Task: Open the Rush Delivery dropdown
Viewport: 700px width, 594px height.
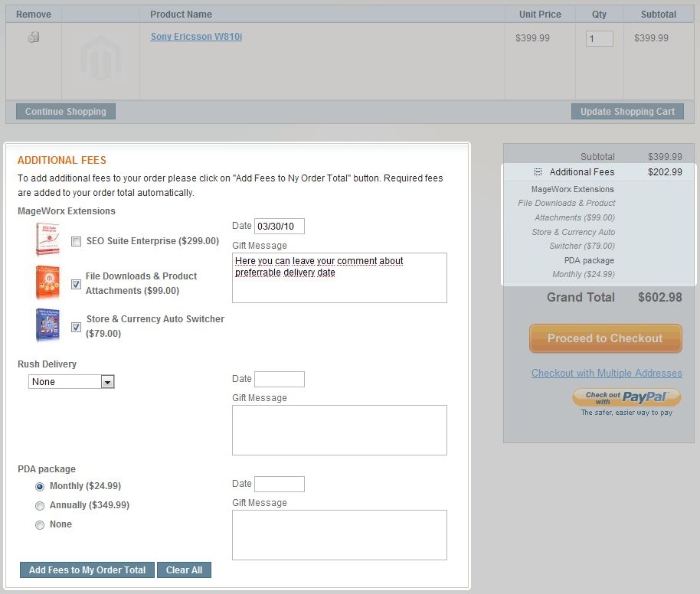Action: click(x=71, y=381)
